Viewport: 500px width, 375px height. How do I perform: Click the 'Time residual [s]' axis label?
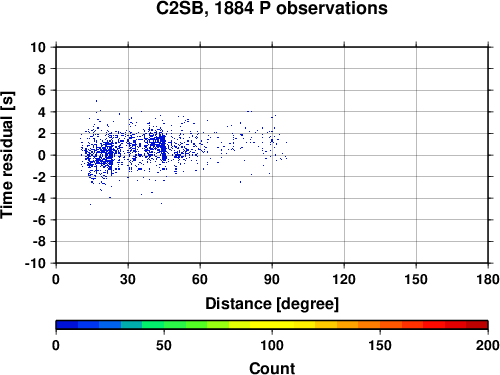click(x=7, y=155)
